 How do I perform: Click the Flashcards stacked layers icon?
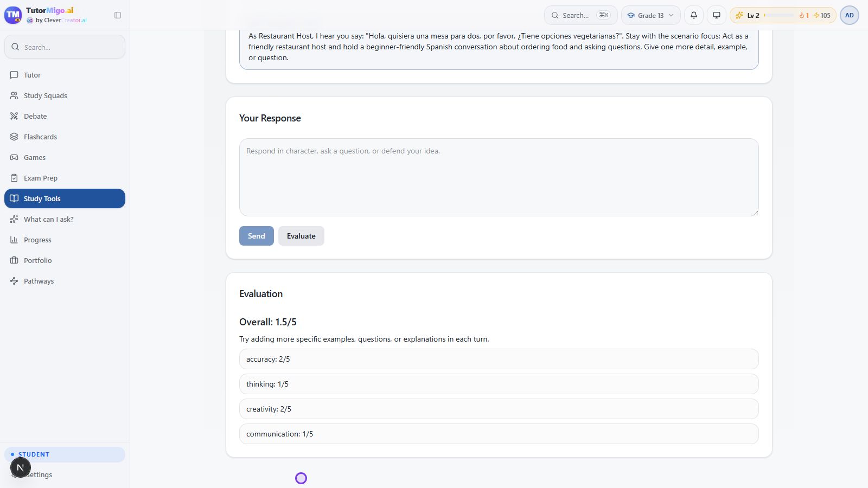coord(14,137)
